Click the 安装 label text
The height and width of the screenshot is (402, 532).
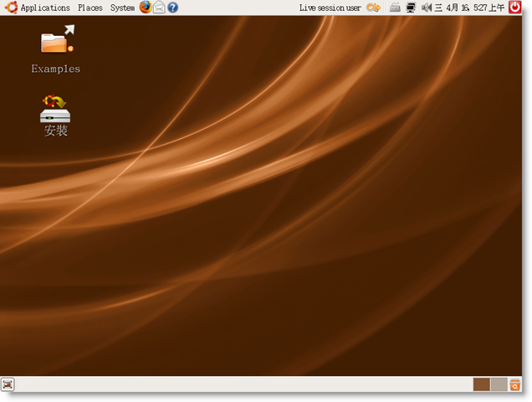pos(56,131)
